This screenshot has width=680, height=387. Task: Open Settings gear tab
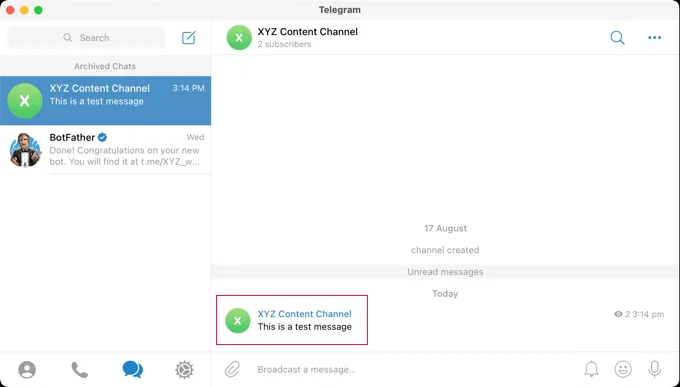tap(184, 370)
